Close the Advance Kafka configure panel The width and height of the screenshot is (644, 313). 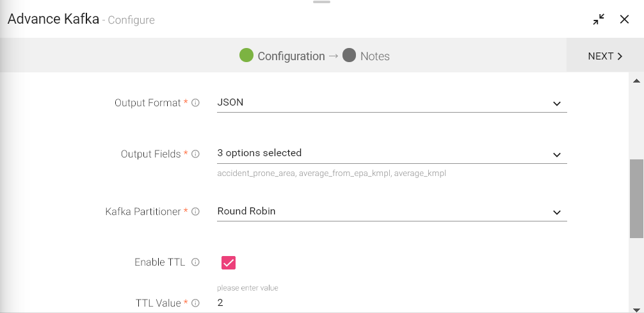click(624, 19)
